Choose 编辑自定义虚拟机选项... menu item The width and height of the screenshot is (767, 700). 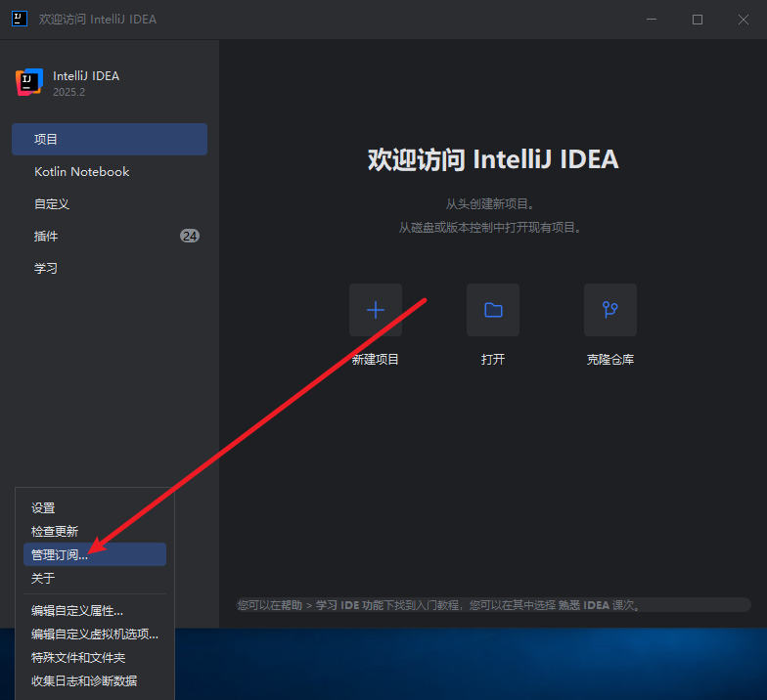(95, 634)
